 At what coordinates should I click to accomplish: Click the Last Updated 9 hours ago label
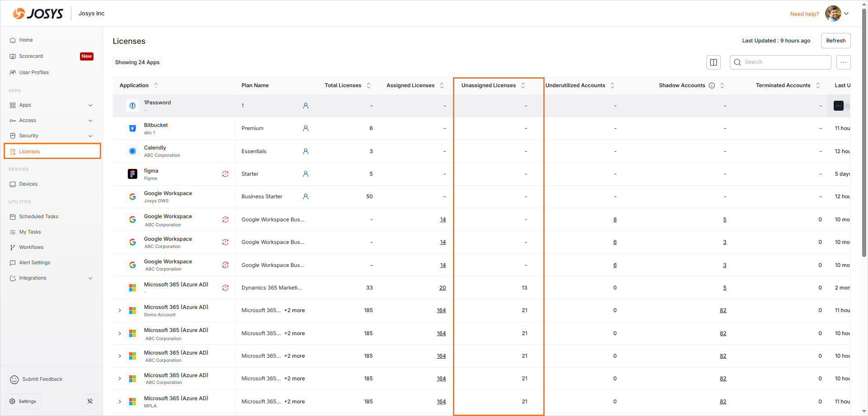point(776,41)
